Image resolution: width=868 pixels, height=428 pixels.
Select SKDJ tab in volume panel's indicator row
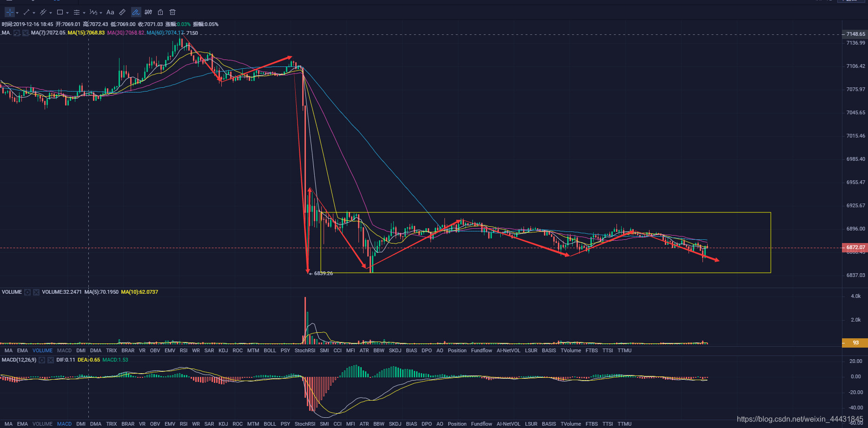point(395,351)
